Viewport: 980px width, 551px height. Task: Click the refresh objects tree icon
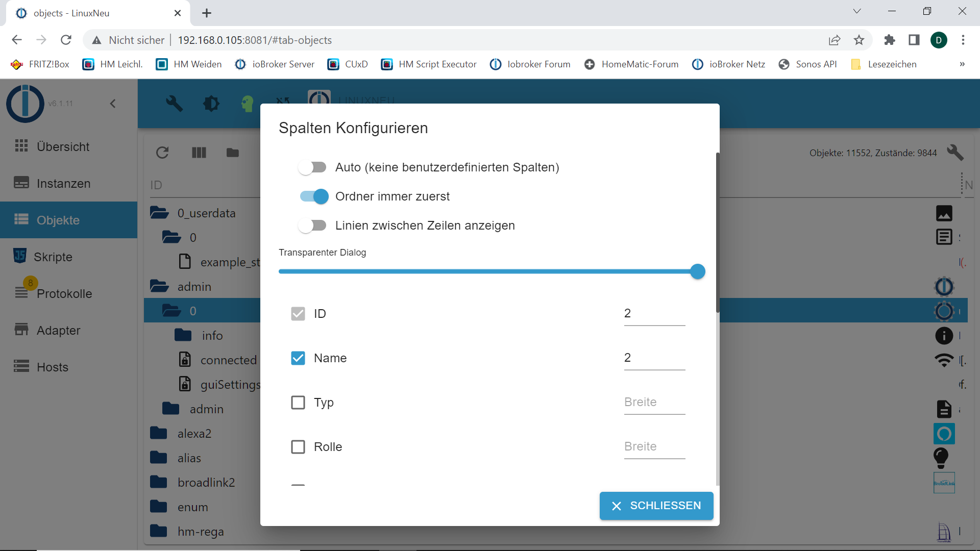[x=162, y=153]
